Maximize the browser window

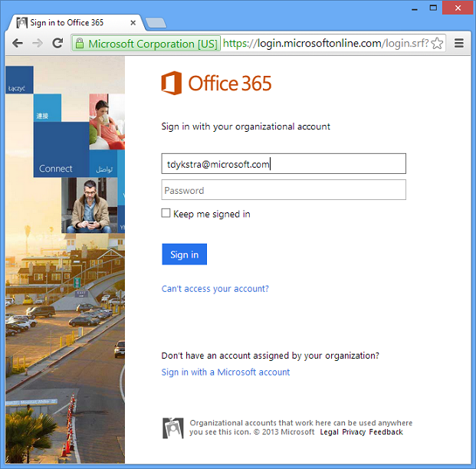(x=433, y=8)
